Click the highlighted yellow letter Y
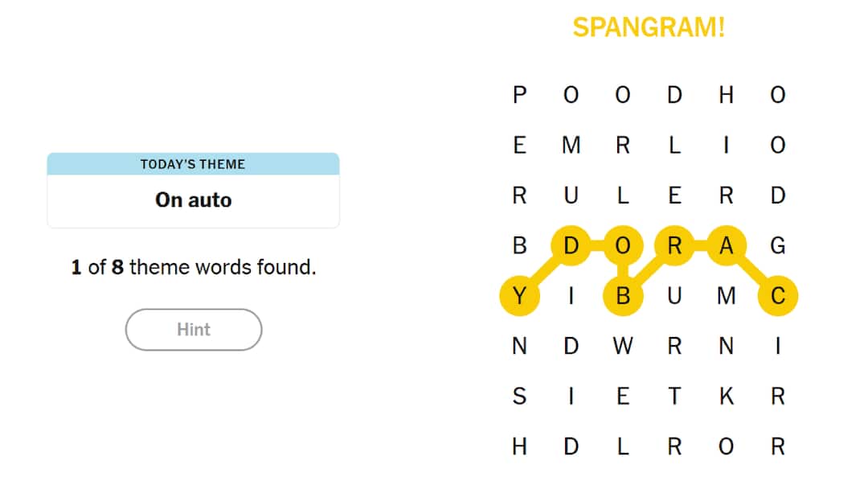868x489 pixels. pos(519,296)
